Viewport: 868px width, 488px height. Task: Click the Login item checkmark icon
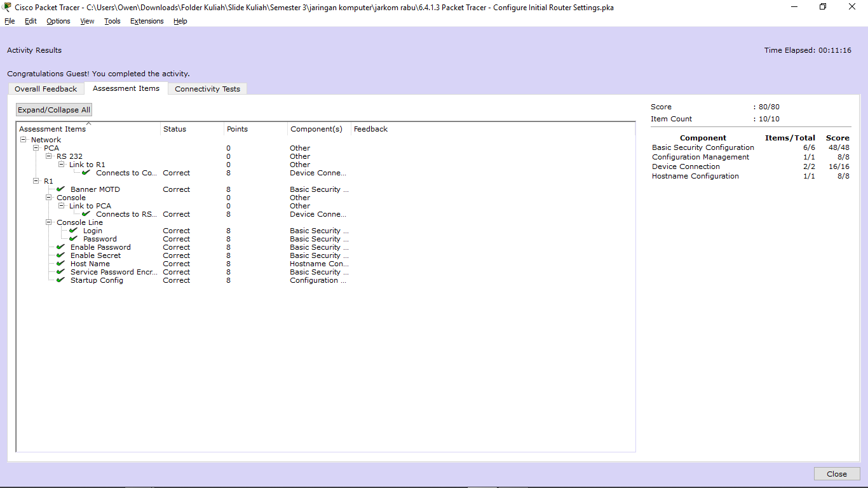[74, 231]
